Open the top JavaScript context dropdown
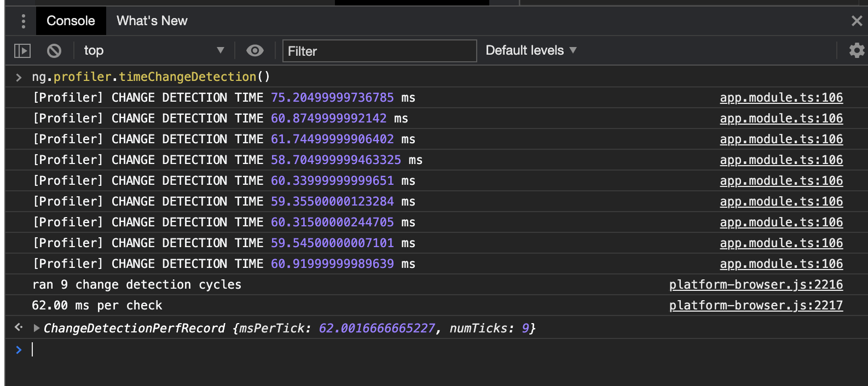Image resolution: width=868 pixels, height=386 pixels. tap(154, 51)
